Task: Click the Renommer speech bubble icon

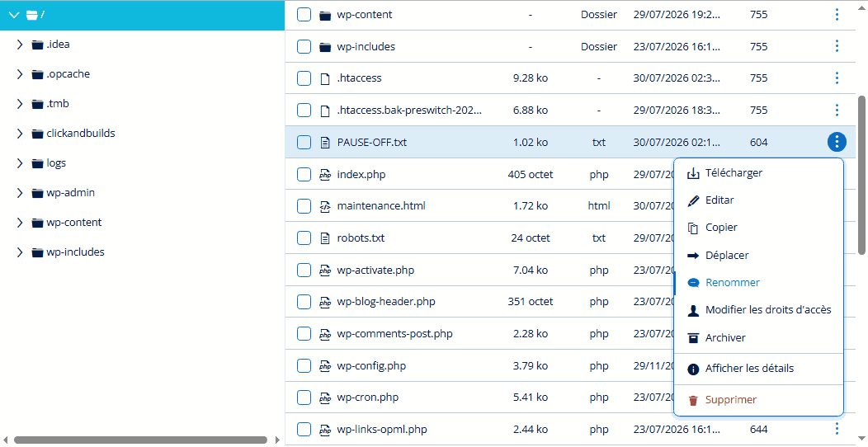Action: [693, 283]
